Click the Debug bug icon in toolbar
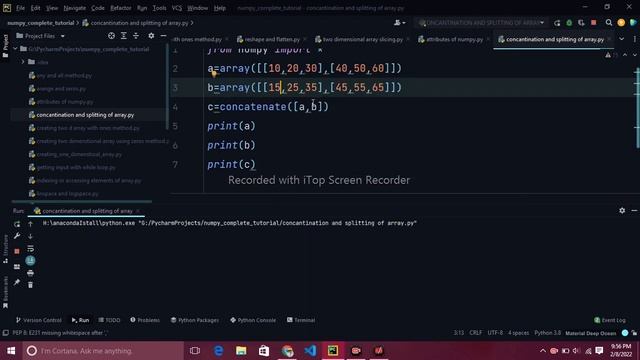The width and height of the screenshot is (640, 360). pyautogui.click(x=569, y=23)
